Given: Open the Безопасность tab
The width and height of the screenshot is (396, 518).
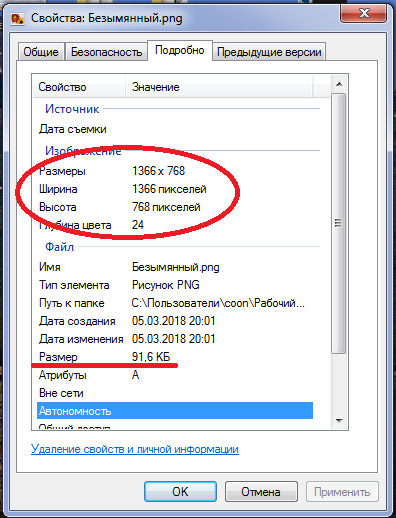Looking at the screenshot, I should coord(106,52).
